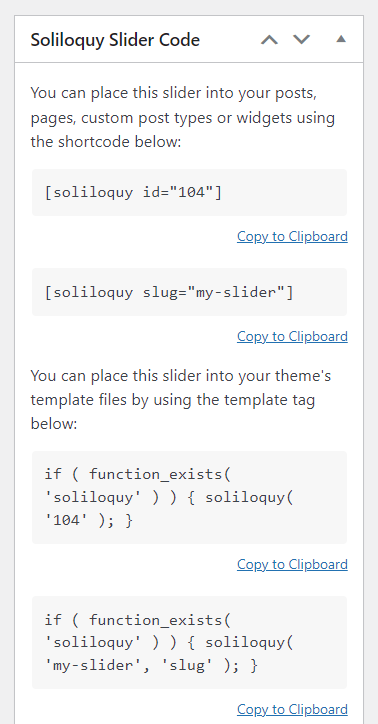Viewport: 378px width, 724px height.
Task: Copy the 'my-slider', 'slug' template tag to the clipboard
Action: pos(292,709)
